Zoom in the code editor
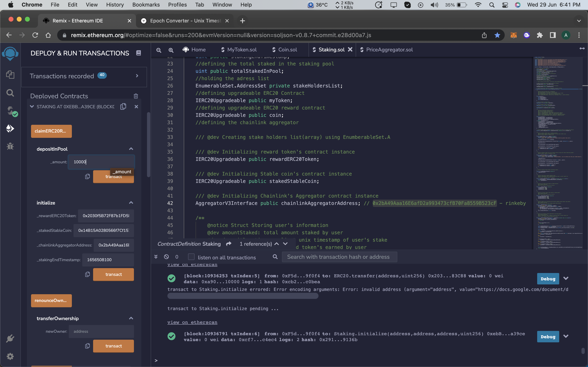 point(171,50)
